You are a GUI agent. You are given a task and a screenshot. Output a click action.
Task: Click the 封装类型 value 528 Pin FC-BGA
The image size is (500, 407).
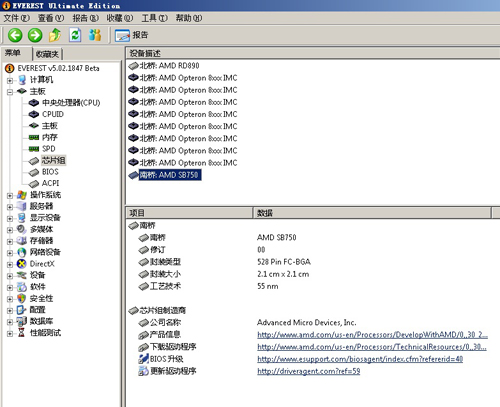[x=284, y=262]
